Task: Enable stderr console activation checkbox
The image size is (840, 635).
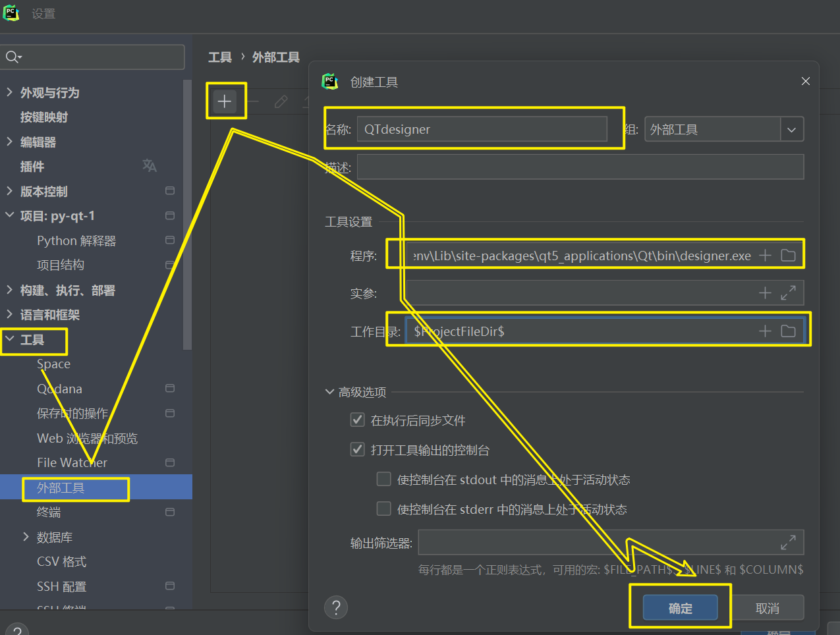Action: 383,509
